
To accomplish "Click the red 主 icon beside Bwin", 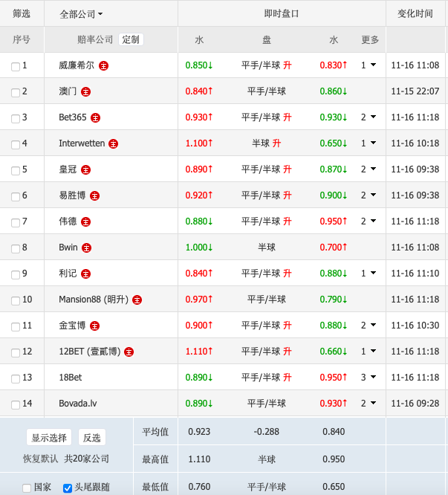I will tap(86, 247).
